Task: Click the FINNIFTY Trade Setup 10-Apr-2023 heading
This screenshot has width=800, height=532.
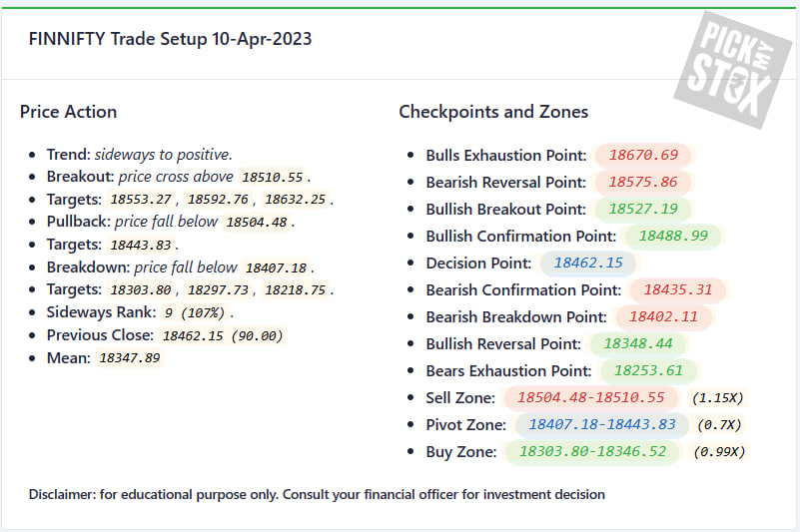Action: click(x=170, y=39)
